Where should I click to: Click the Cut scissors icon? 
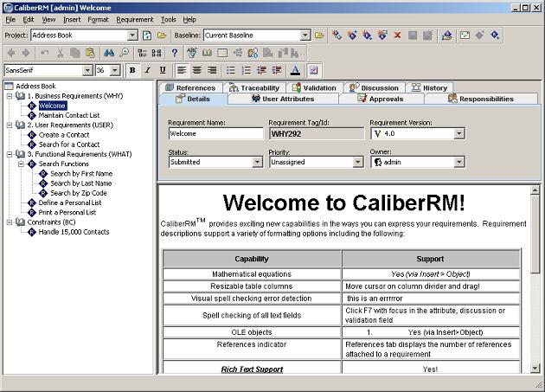(x=61, y=53)
